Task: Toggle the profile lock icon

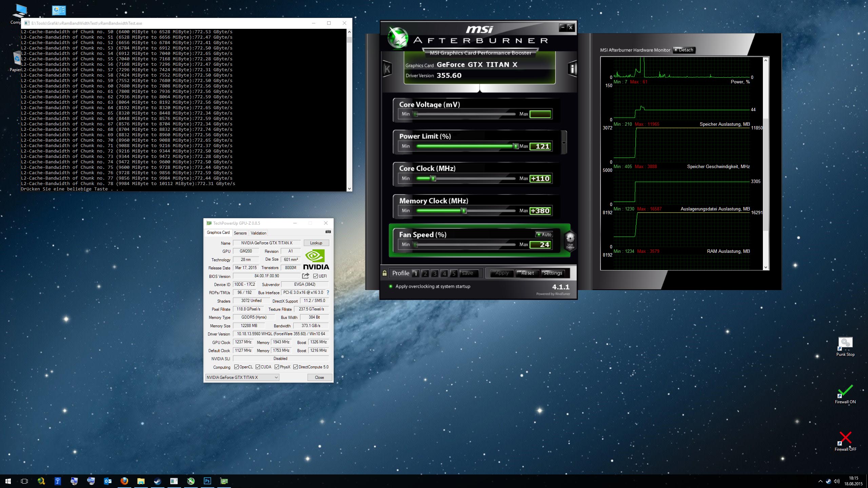Action: click(384, 273)
